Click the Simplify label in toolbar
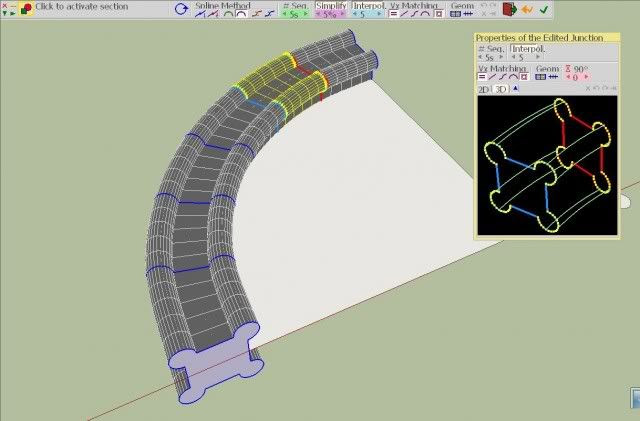640x421 pixels. pos(331,6)
